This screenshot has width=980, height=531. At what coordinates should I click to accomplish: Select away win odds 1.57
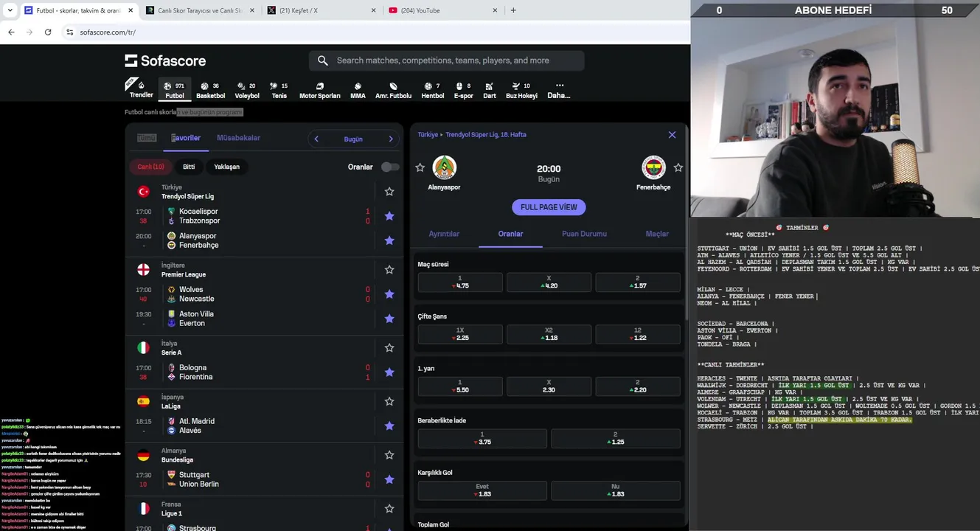(x=638, y=282)
